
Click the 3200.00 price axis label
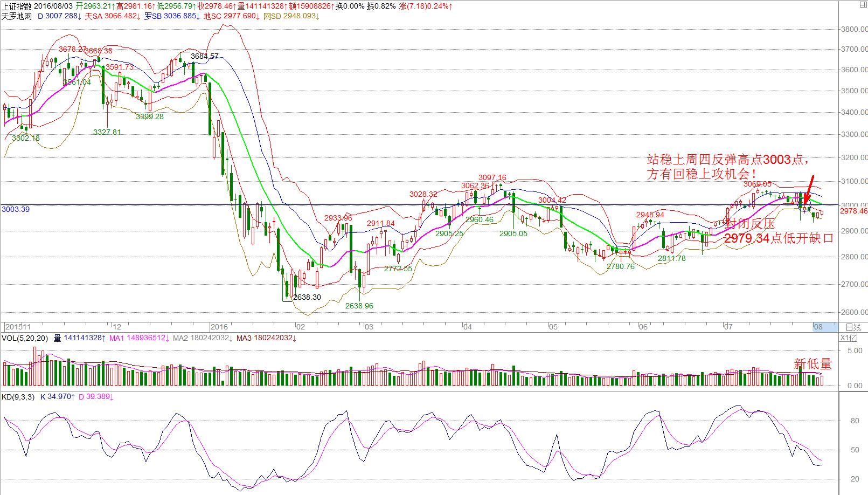[x=855, y=158]
